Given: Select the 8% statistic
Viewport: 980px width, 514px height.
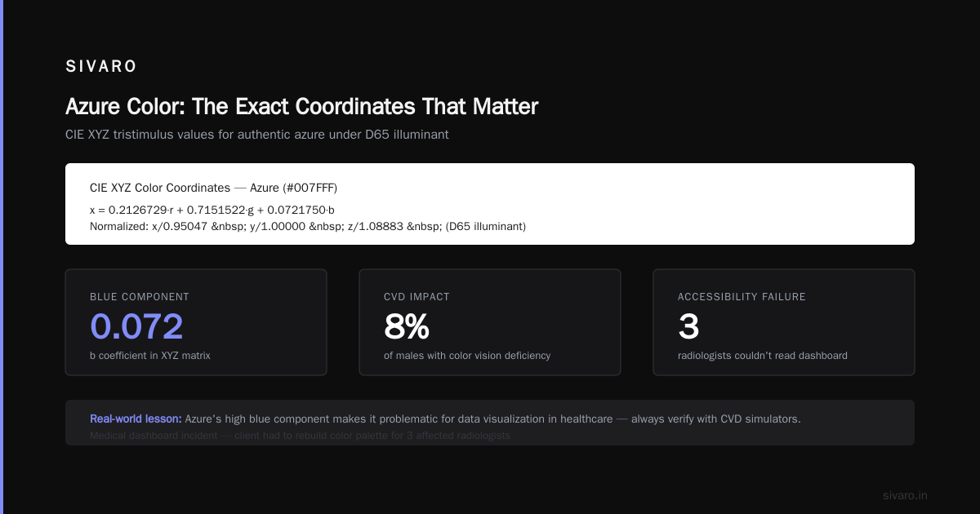Looking at the screenshot, I should click(407, 327).
